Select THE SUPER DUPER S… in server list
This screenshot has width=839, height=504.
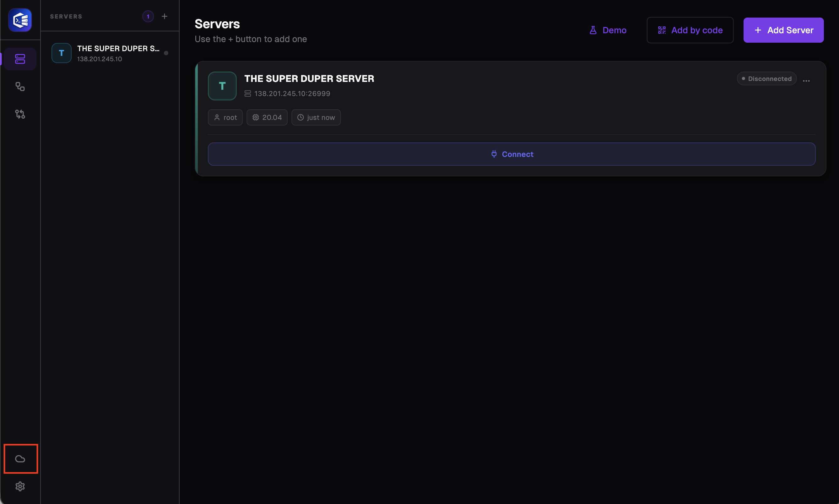[110, 53]
